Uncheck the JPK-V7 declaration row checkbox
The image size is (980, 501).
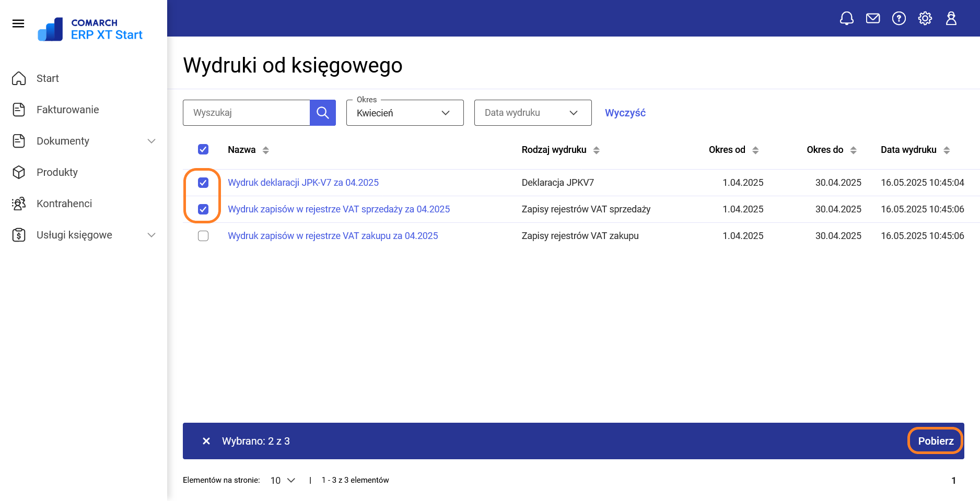[203, 183]
